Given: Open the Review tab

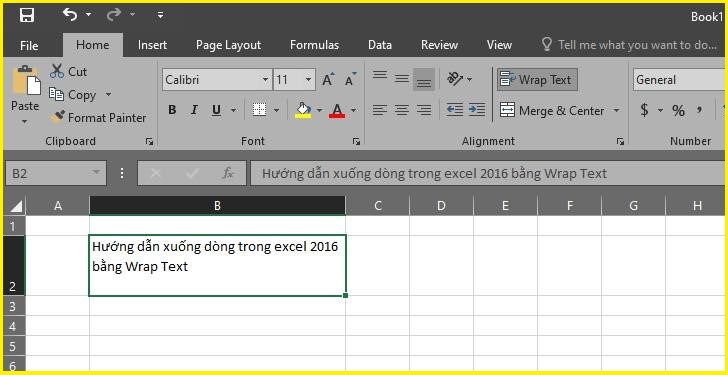Looking at the screenshot, I should tap(439, 45).
